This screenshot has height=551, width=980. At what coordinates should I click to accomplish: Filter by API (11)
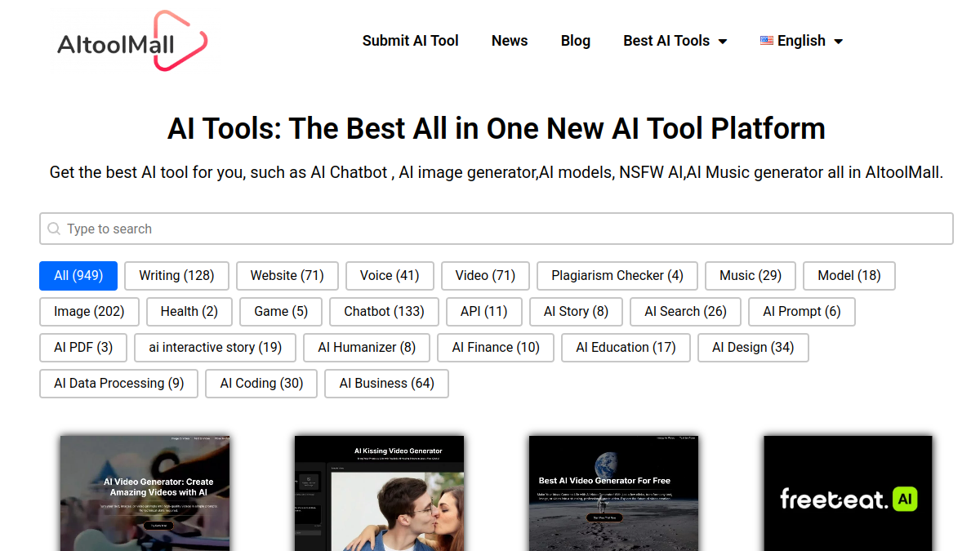484,312
